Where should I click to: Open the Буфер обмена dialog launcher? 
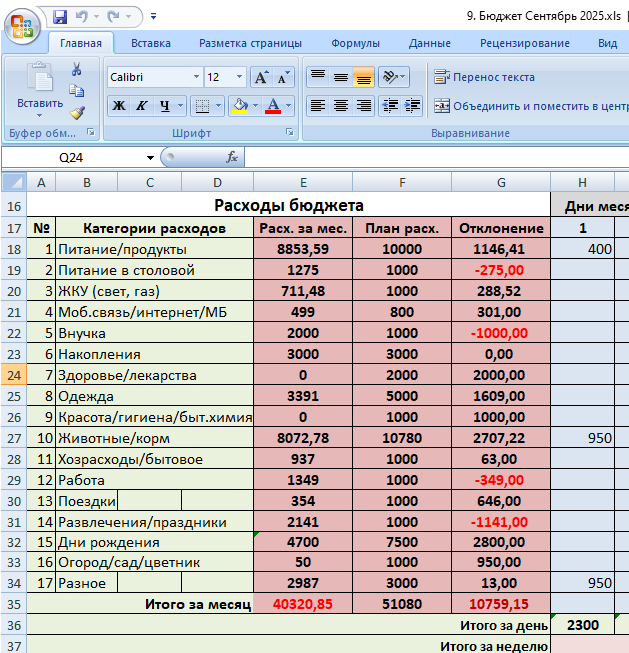[x=90, y=132]
